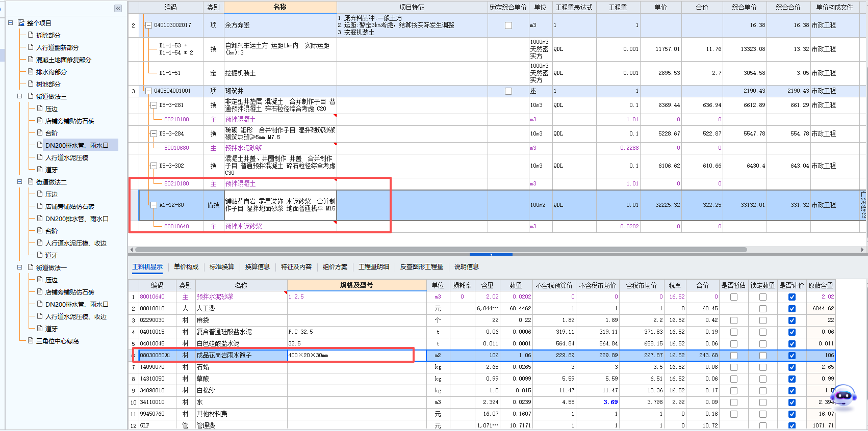
Task: Click the 规格及型号 column header
Action: (356, 285)
